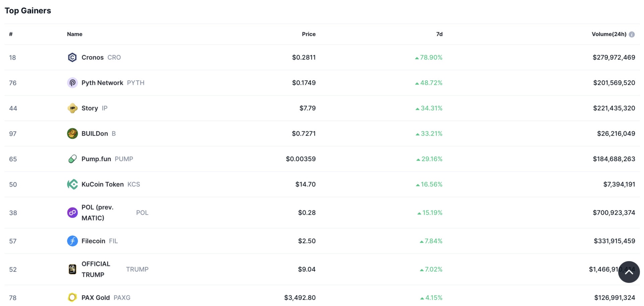Open the POL (prev. MATIC) link
Screen dimensions: 644x306
tap(98, 213)
